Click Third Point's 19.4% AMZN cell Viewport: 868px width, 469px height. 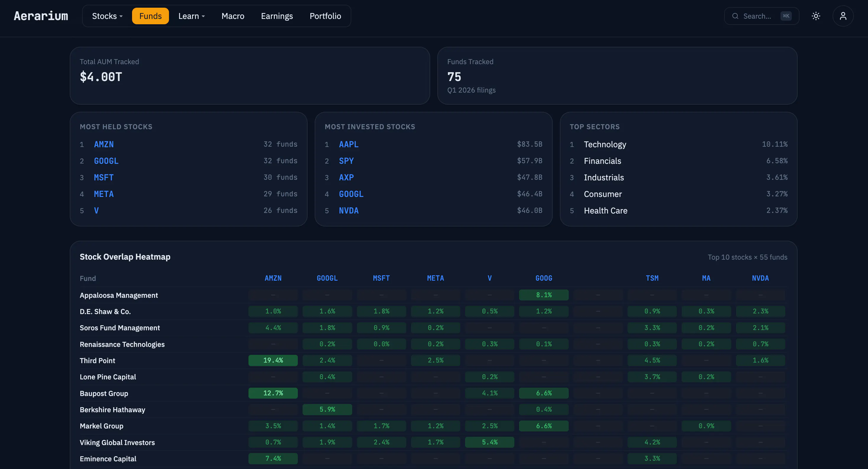click(x=273, y=360)
